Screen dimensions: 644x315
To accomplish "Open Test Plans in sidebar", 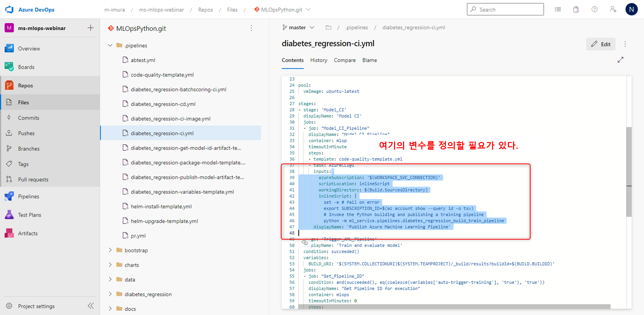I will pyautogui.click(x=29, y=215).
